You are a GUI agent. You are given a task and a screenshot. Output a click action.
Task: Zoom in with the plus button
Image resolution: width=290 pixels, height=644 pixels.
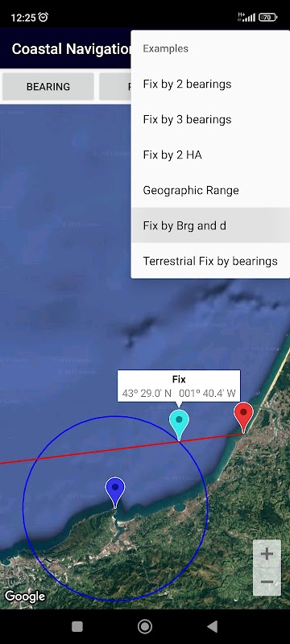coord(267,554)
